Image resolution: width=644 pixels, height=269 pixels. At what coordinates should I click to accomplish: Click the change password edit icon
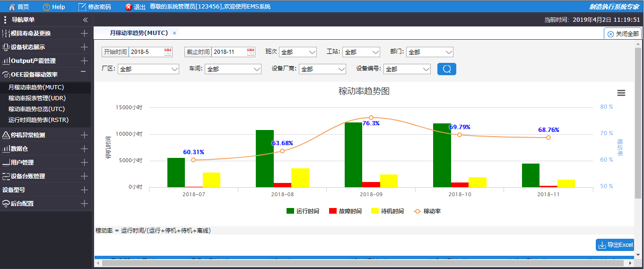pyautogui.click(x=82, y=7)
